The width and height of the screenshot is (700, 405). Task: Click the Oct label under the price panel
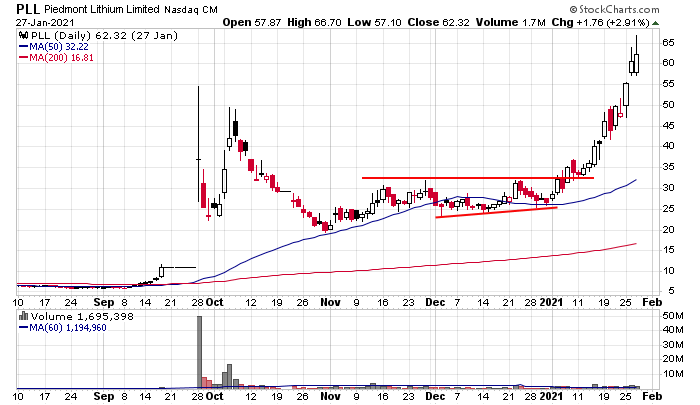tap(214, 302)
